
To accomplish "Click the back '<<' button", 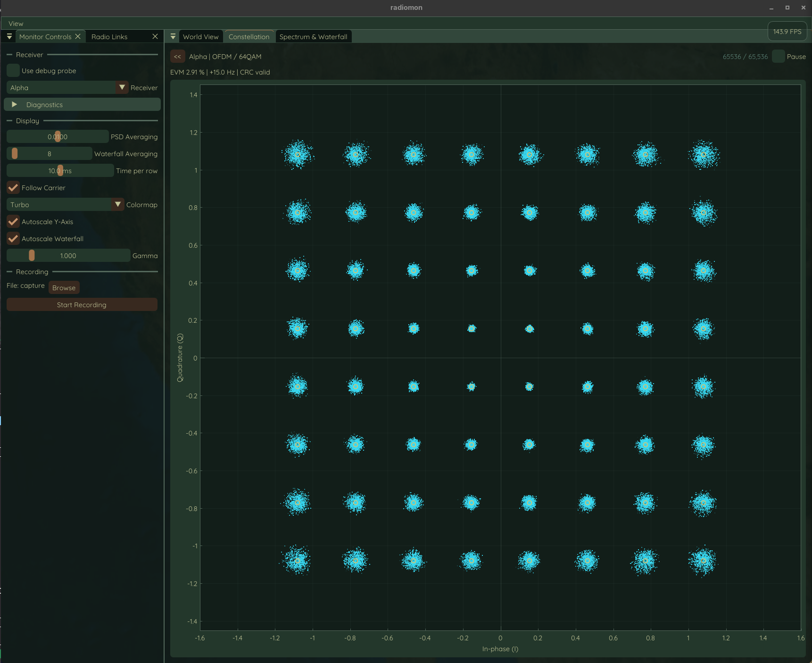I will (x=177, y=57).
